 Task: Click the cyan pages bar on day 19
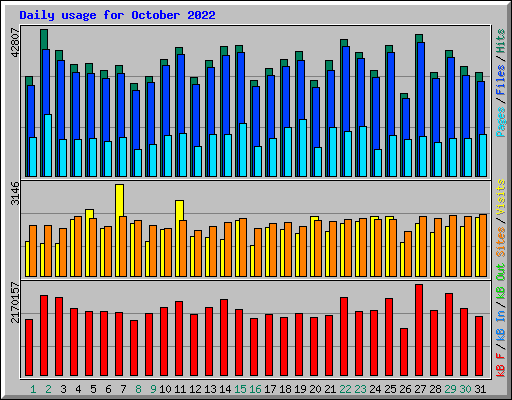click(x=303, y=148)
